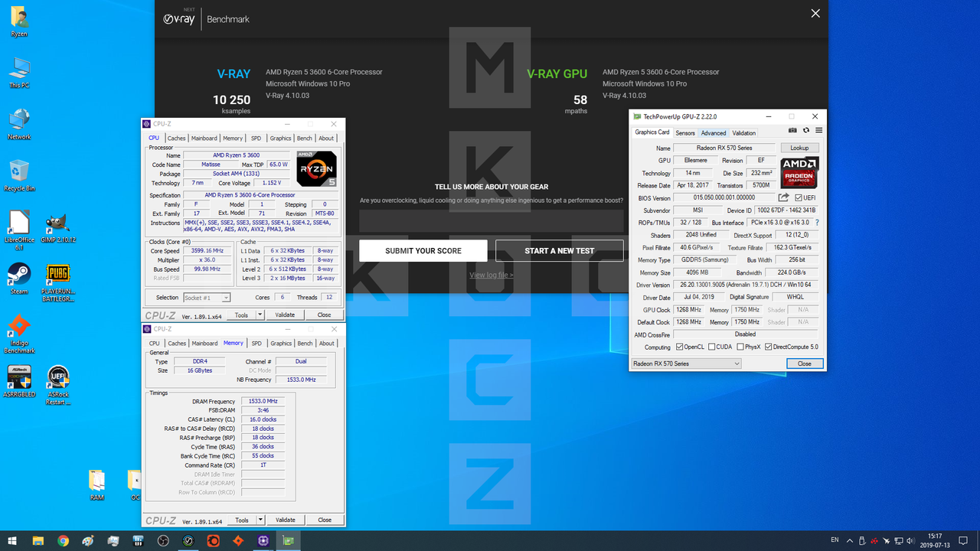Toggle the UEFI checkbox in GPU-Z
Screen dimensions: 980x551
coord(798,198)
